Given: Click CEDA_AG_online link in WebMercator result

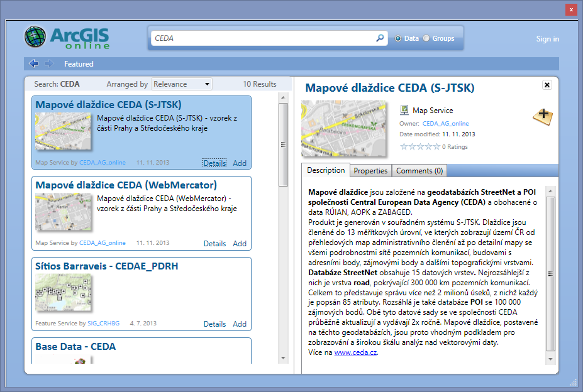Looking at the screenshot, I should 103,242.
